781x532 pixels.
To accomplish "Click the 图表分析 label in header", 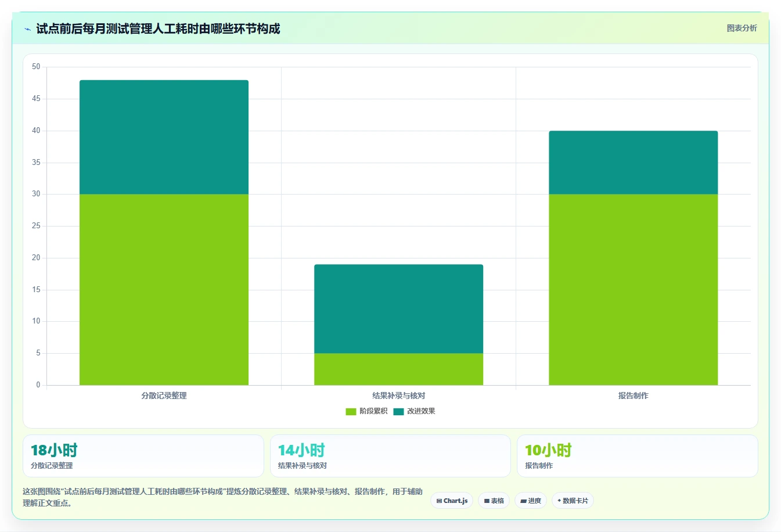I will pyautogui.click(x=742, y=28).
